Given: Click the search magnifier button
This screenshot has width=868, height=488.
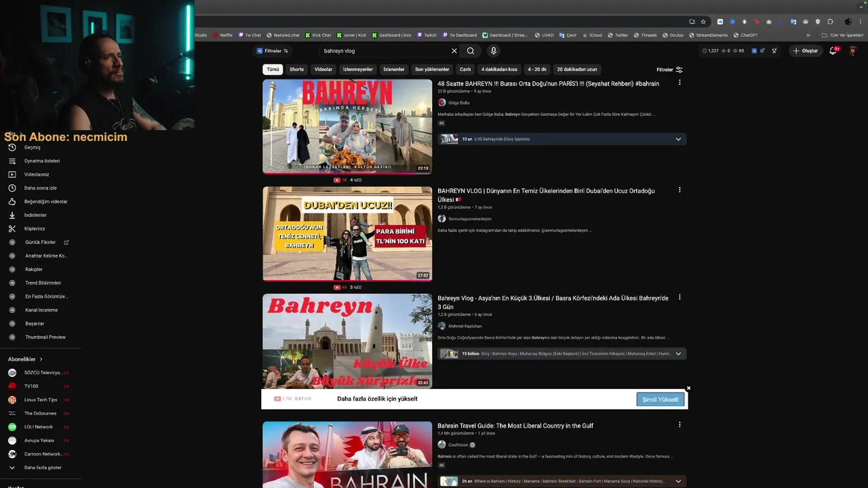Looking at the screenshot, I should coord(471,51).
